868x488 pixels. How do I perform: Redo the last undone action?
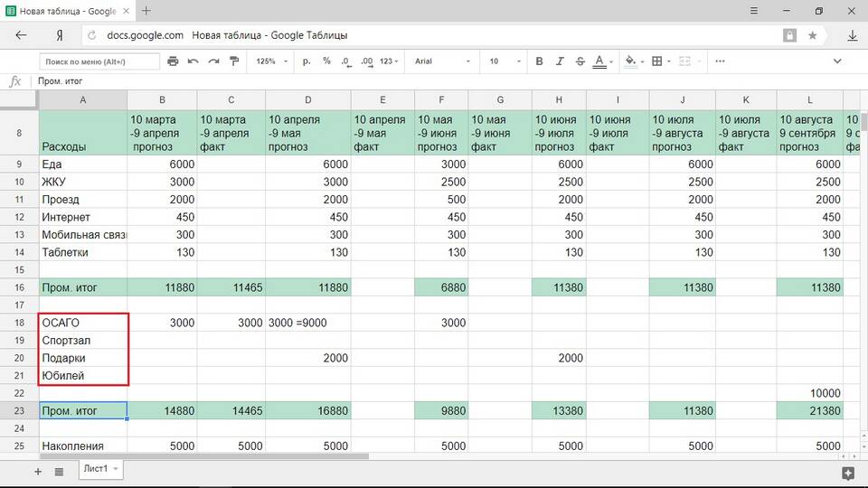click(x=213, y=61)
